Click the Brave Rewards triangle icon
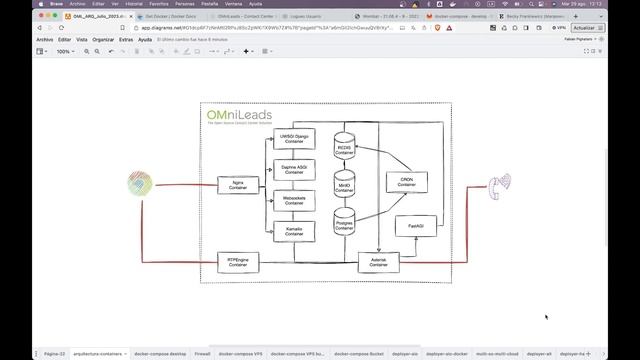The width and height of the screenshot is (640, 360). pos(449,28)
